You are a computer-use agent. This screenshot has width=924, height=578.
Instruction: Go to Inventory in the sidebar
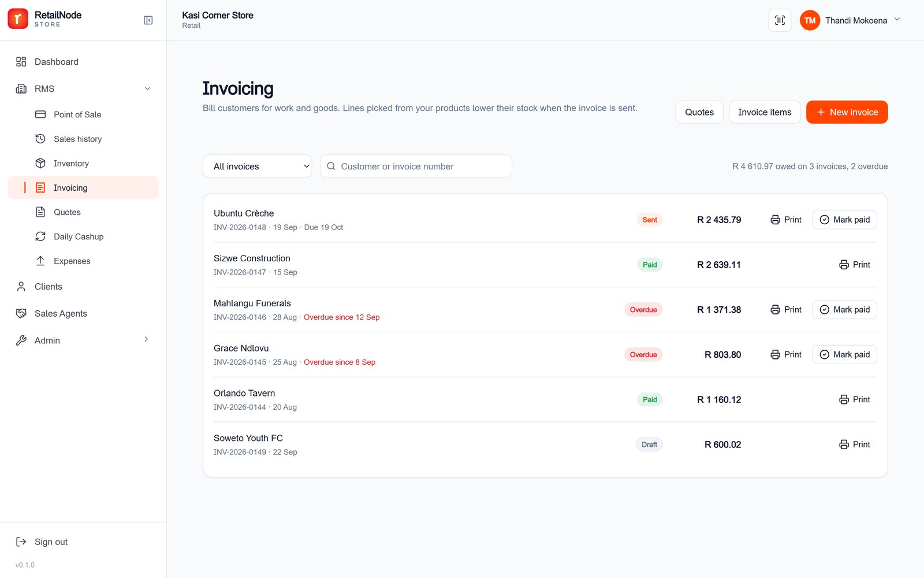click(x=83, y=164)
